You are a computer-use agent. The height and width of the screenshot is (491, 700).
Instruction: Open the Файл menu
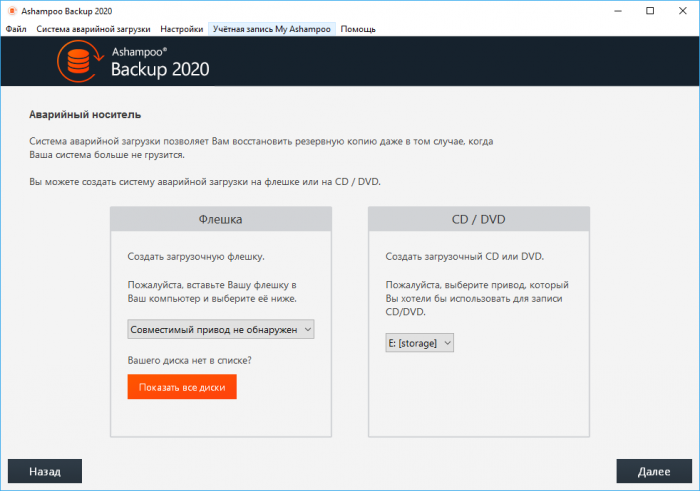[x=16, y=29]
